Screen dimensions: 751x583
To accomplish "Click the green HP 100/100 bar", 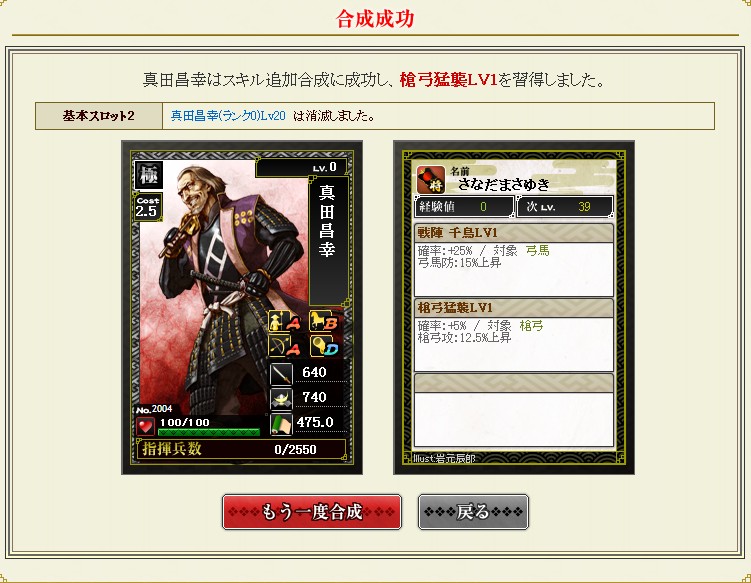I will pos(209,432).
